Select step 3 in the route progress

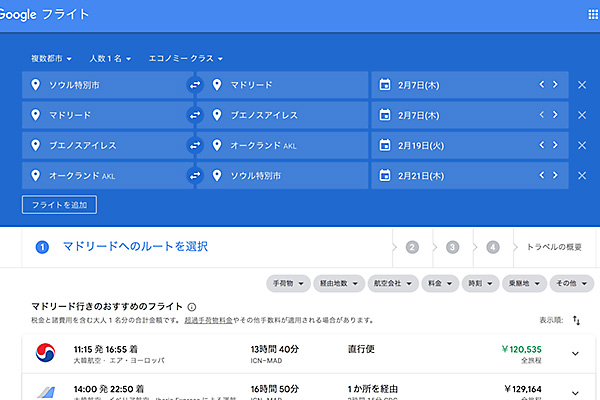click(x=452, y=247)
